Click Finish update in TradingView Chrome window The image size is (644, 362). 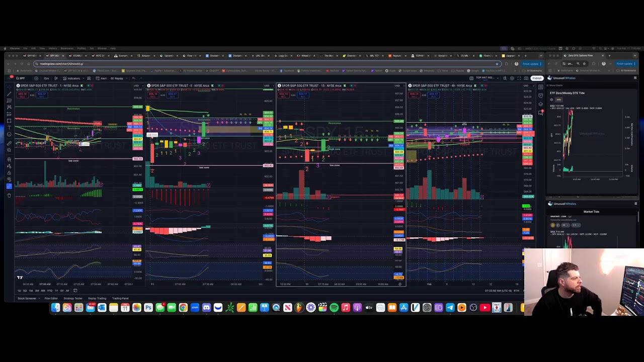click(532, 64)
